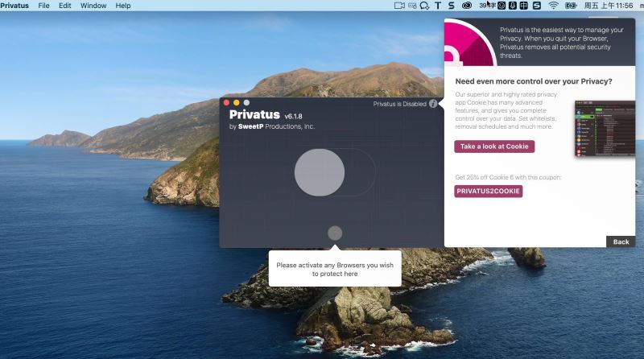Image resolution: width=644 pixels, height=359 pixels.
Task: Click the Back button in info panel
Action: coord(621,242)
